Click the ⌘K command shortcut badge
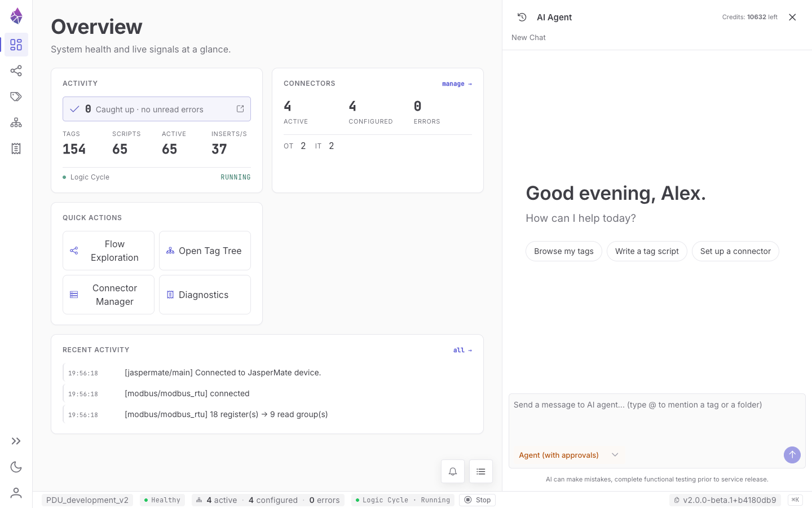This screenshot has height=508, width=812. click(x=795, y=500)
